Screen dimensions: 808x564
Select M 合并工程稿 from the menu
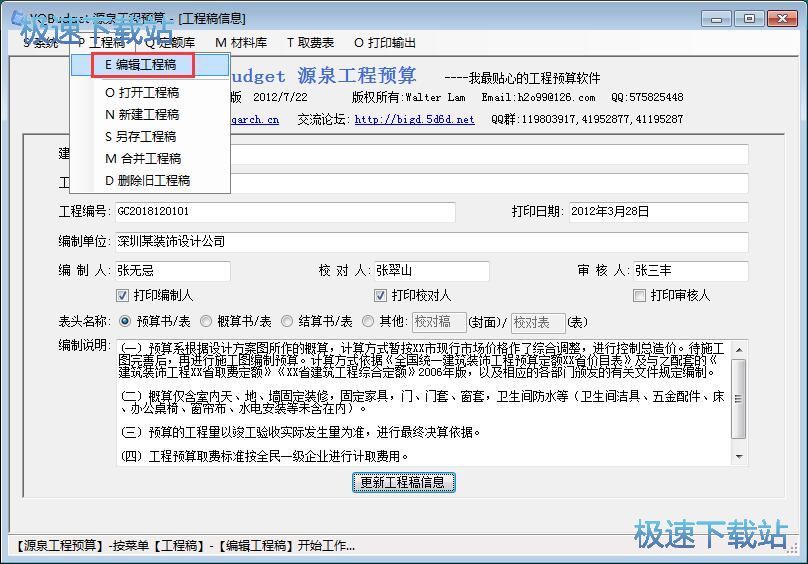(x=143, y=158)
